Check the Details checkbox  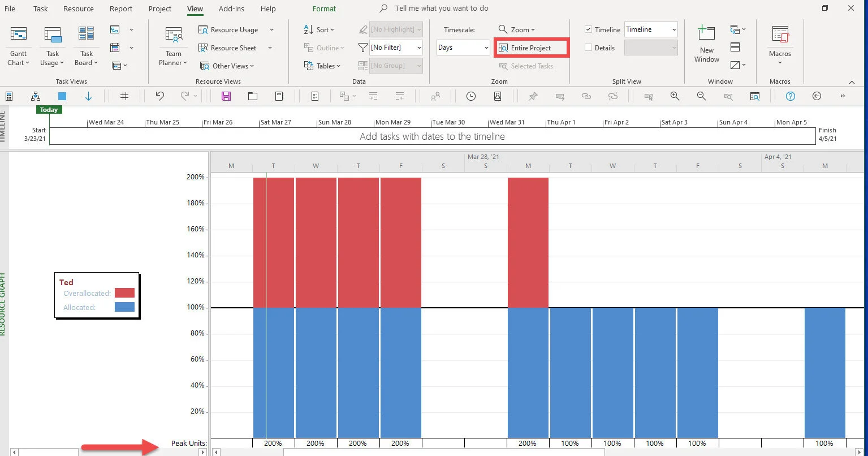pos(588,48)
